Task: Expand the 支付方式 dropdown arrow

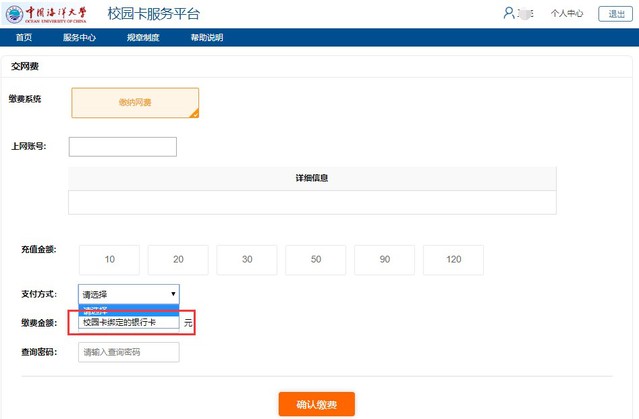Action: [x=173, y=294]
